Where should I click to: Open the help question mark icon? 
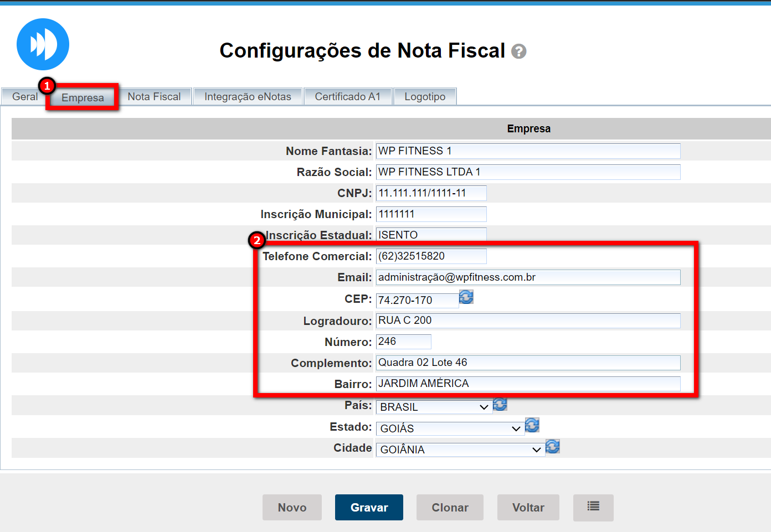point(518,51)
